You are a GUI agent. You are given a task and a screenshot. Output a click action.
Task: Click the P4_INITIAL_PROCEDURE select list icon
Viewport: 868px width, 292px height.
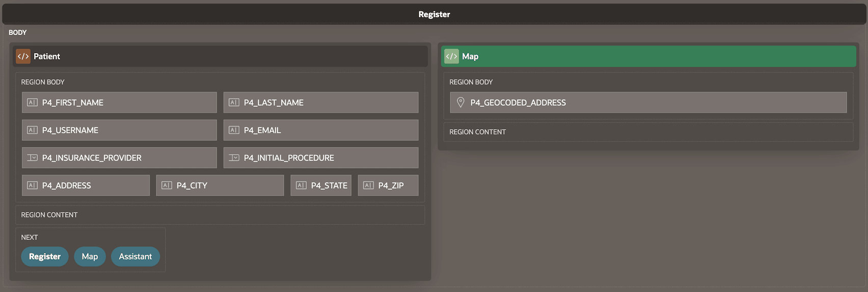234,158
